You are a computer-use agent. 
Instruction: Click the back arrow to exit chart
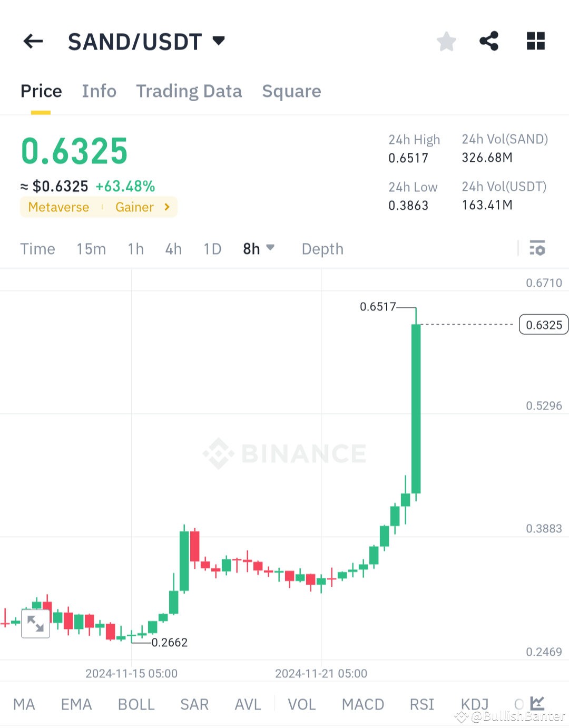click(33, 41)
